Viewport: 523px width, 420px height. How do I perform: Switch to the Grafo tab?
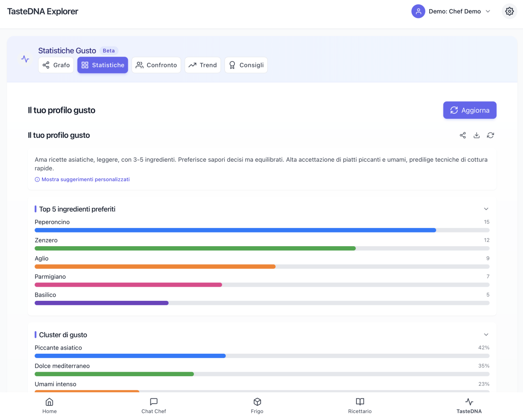[56, 65]
